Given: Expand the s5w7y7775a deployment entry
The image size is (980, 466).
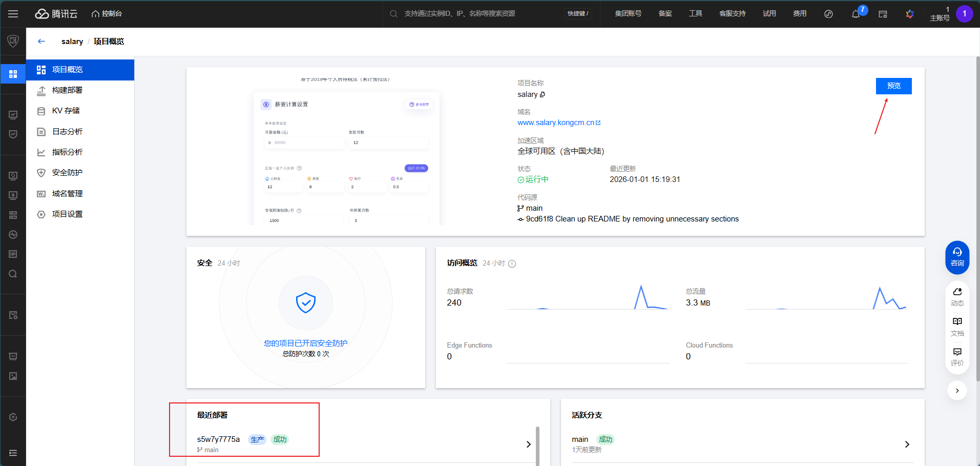Looking at the screenshot, I should 528,444.
